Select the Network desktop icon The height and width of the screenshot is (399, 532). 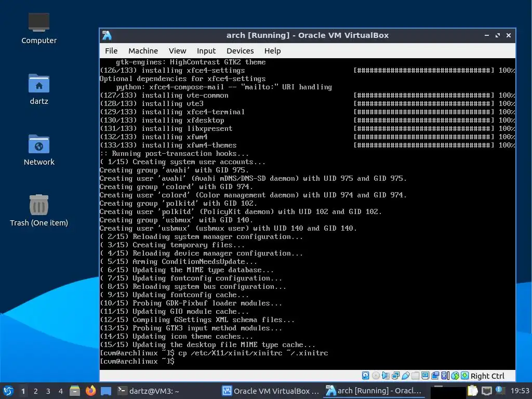(39, 150)
